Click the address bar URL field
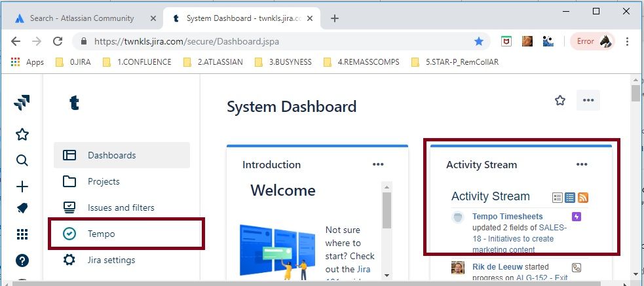Viewport: 644px width, 286px height. point(282,41)
